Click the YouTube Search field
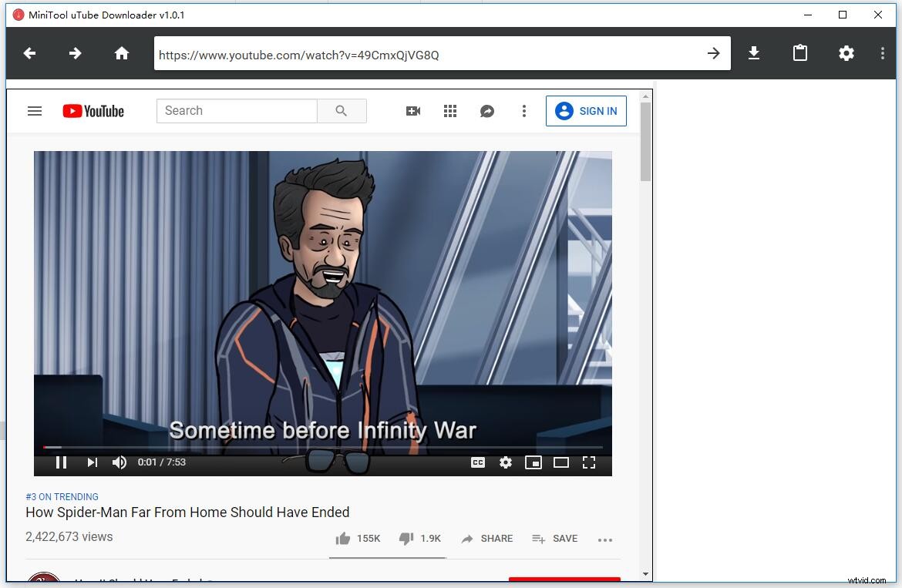The width and height of the screenshot is (902, 588). [x=237, y=111]
